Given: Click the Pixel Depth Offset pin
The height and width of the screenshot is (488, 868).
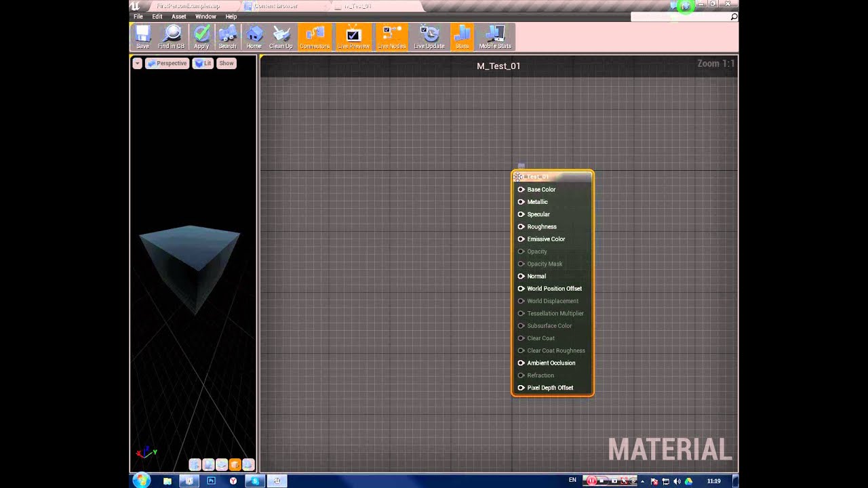Looking at the screenshot, I should pyautogui.click(x=521, y=388).
